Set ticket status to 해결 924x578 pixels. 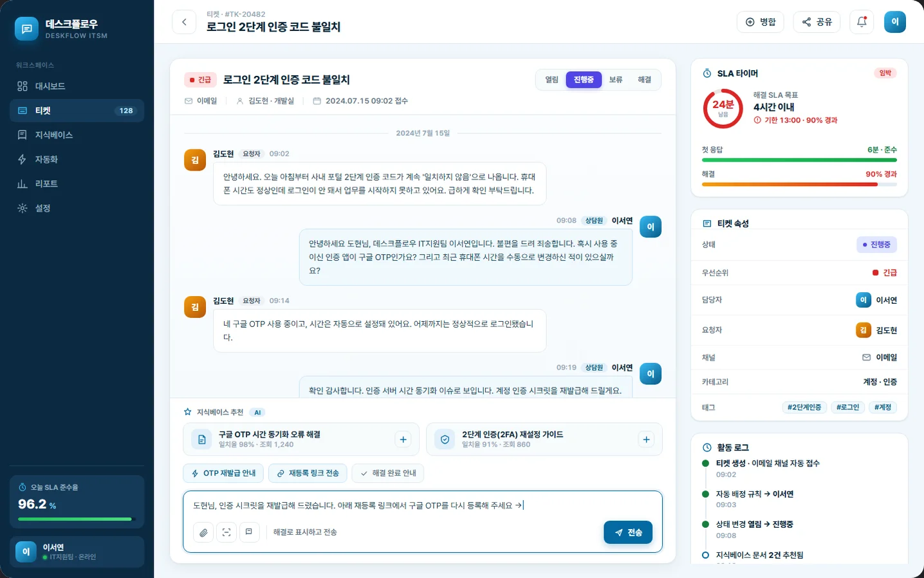pos(644,80)
